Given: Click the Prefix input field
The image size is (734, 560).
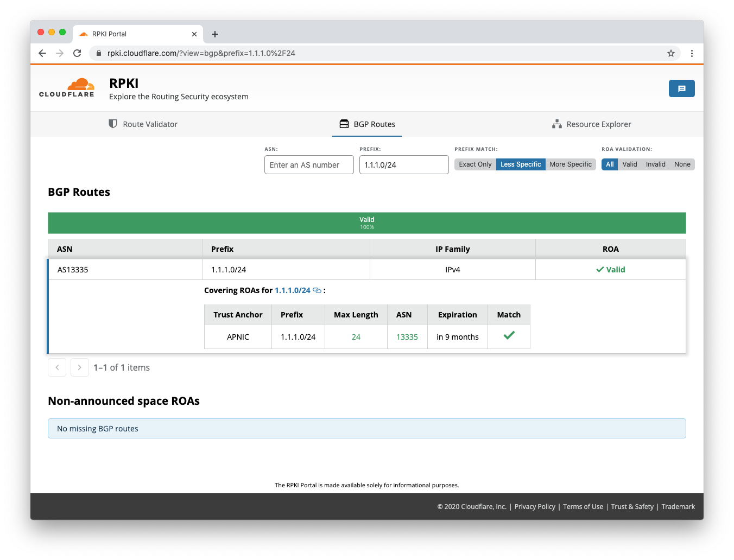Looking at the screenshot, I should click(404, 165).
